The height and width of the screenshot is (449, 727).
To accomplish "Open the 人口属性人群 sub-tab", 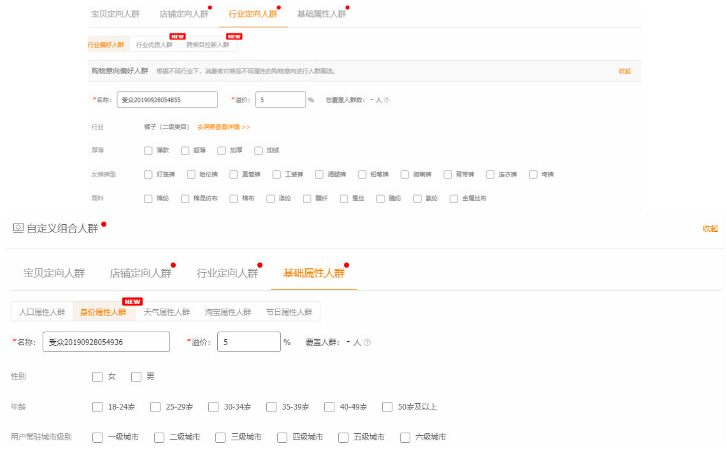I will click(42, 312).
